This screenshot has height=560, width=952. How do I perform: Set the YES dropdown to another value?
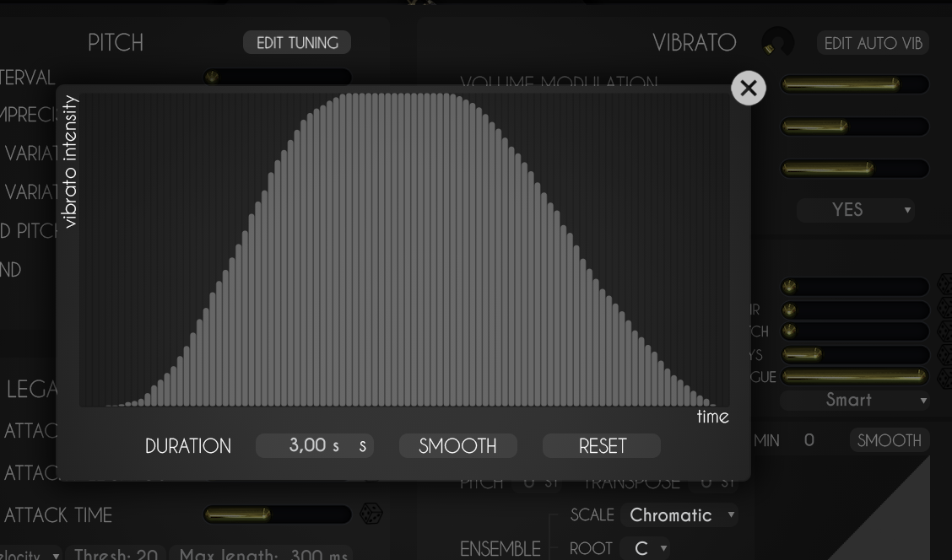pyautogui.click(x=855, y=210)
